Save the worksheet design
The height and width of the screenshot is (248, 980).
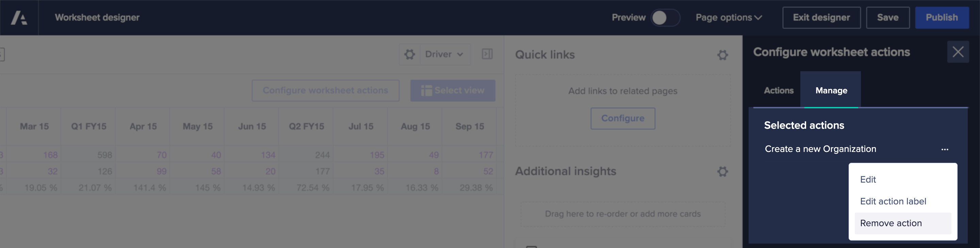click(x=888, y=17)
